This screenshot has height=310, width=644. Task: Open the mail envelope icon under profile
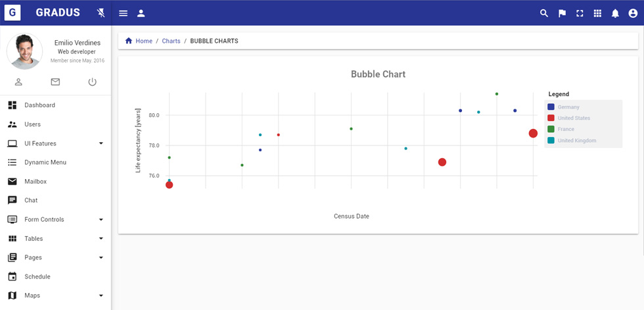pyautogui.click(x=55, y=82)
